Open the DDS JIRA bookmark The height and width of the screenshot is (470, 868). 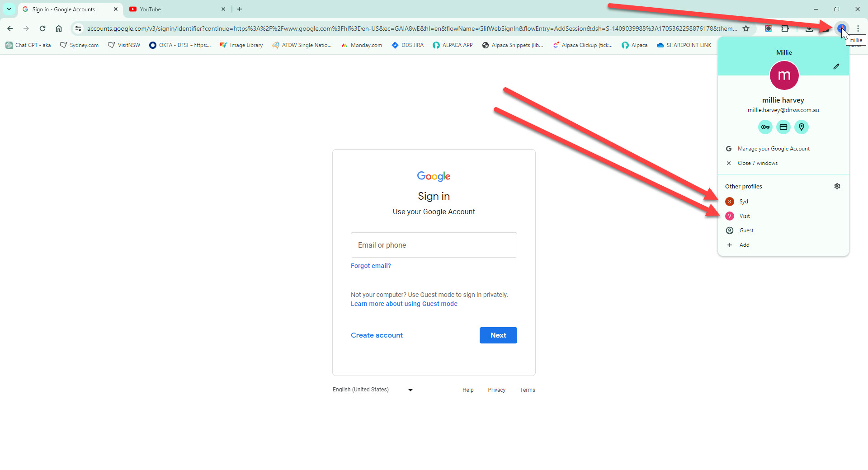click(408, 45)
